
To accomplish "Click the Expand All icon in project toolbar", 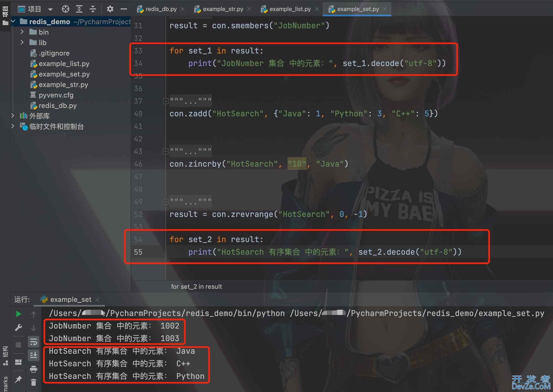I will 79,9.
